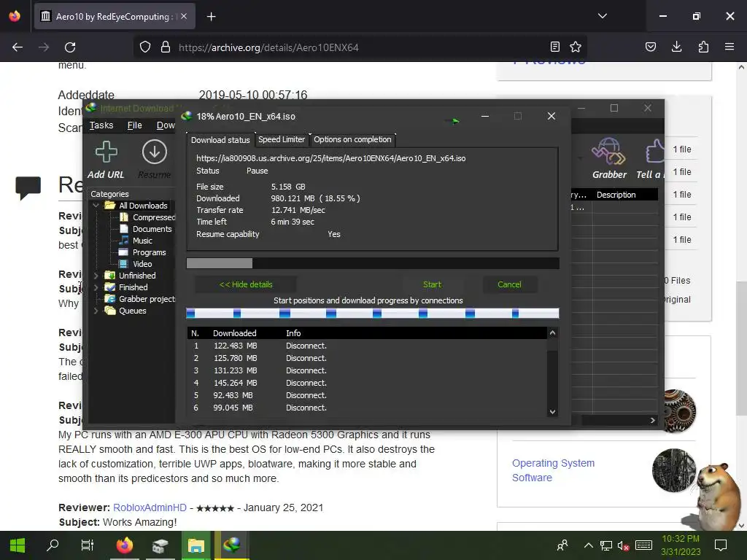Click the site padlock icon
The width and height of the screenshot is (747, 560).
point(166,47)
